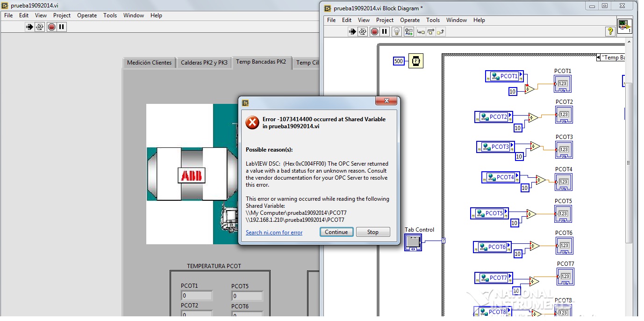
Task: Pause execution in Block Diagram toolbar
Action: click(x=385, y=31)
